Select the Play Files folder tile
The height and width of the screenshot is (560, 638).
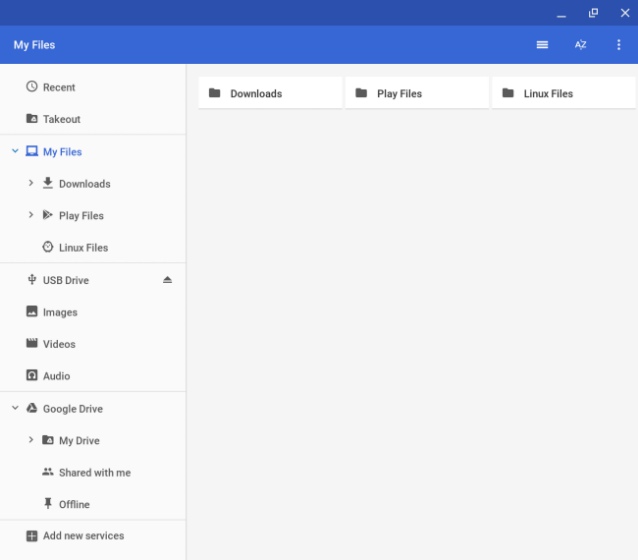coord(417,93)
